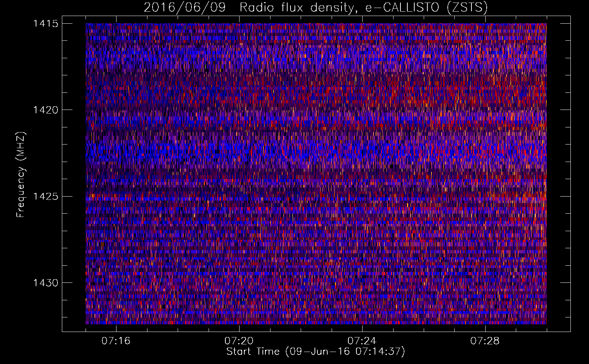
Task: Click the 1420 frequency tick label
Action: 46,110
